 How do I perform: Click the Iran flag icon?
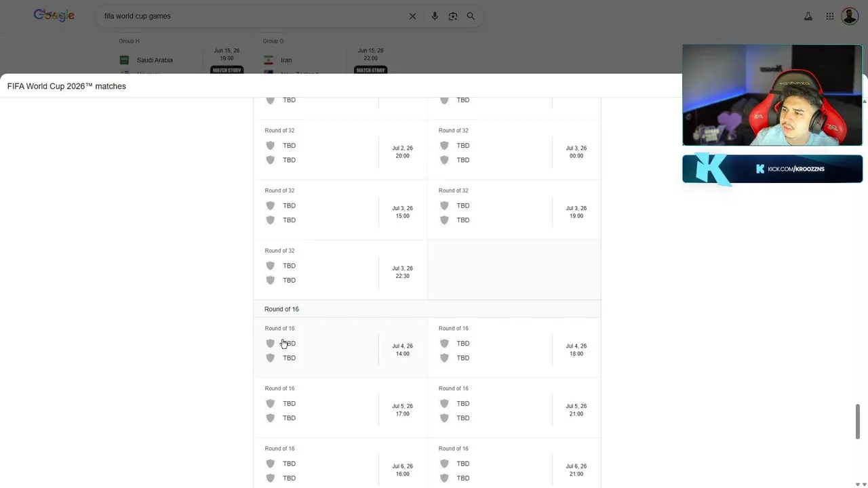pos(269,60)
